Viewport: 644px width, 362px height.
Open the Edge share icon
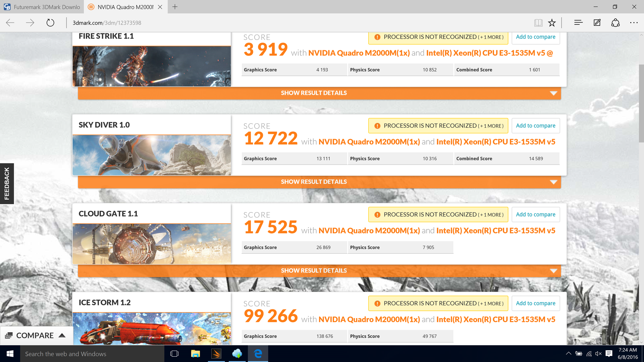tap(615, 23)
